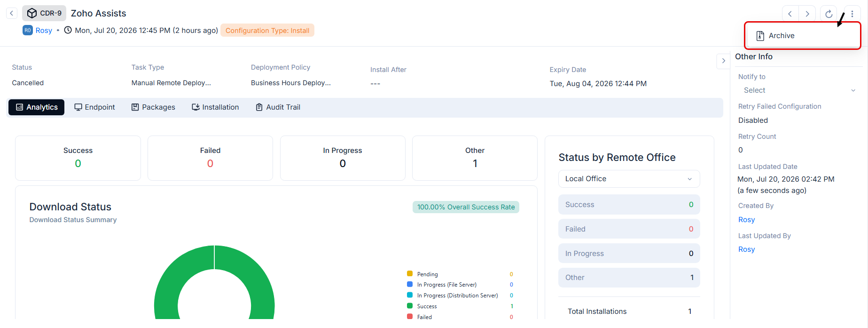
Task: Go back using the top-left chevron
Action: [x=12, y=13]
